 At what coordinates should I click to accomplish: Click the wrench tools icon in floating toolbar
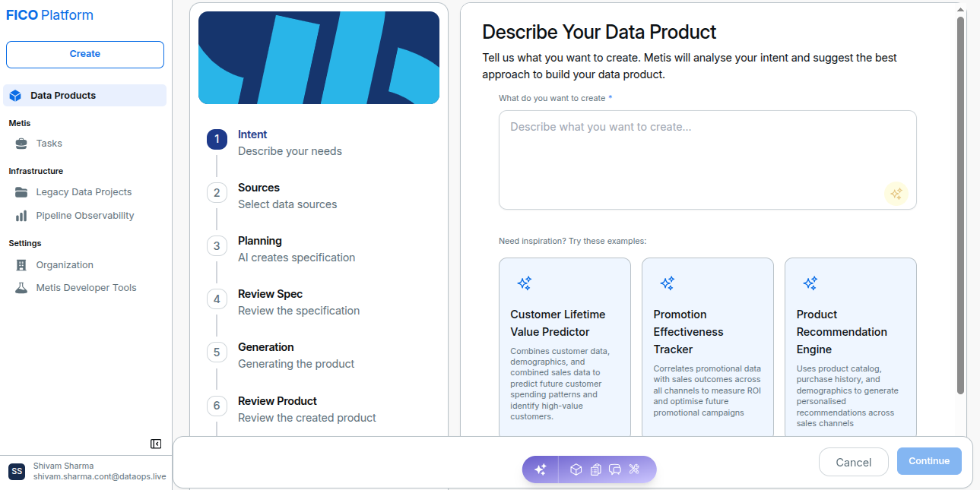point(634,469)
